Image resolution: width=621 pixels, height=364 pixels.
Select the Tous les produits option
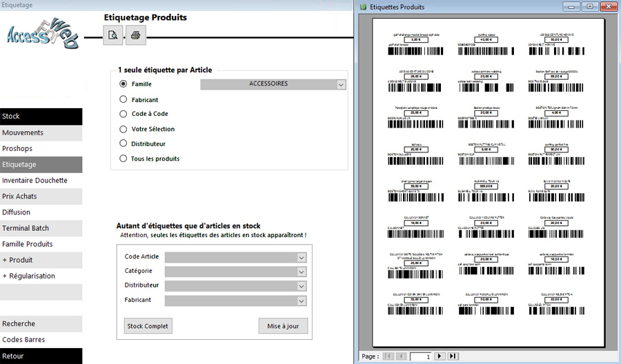pos(124,159)
